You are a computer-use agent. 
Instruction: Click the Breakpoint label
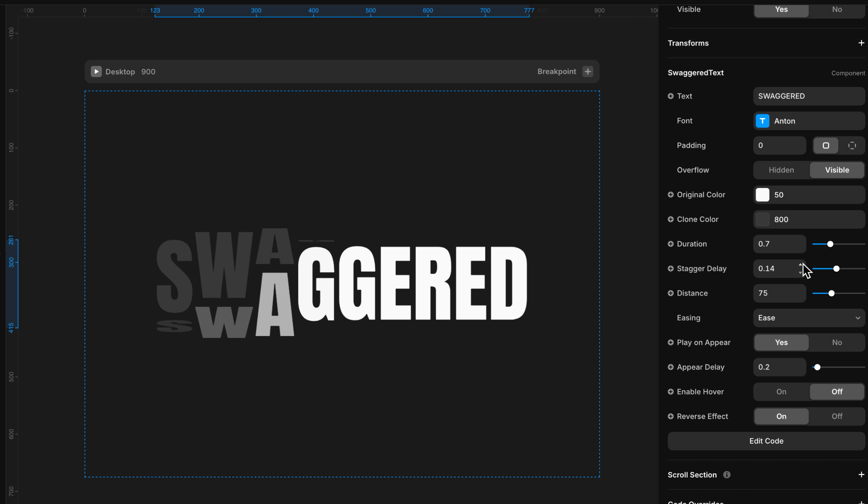click(556, 72)
